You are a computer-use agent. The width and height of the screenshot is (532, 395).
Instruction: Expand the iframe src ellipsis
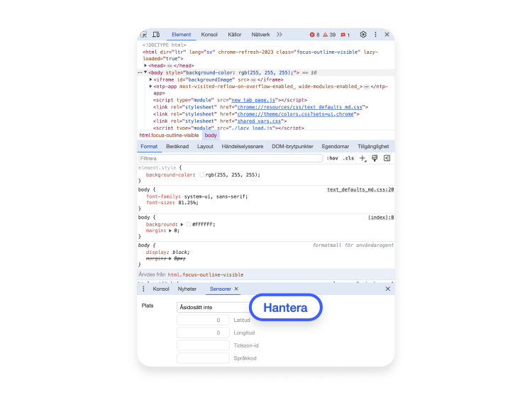pos(253,79)
